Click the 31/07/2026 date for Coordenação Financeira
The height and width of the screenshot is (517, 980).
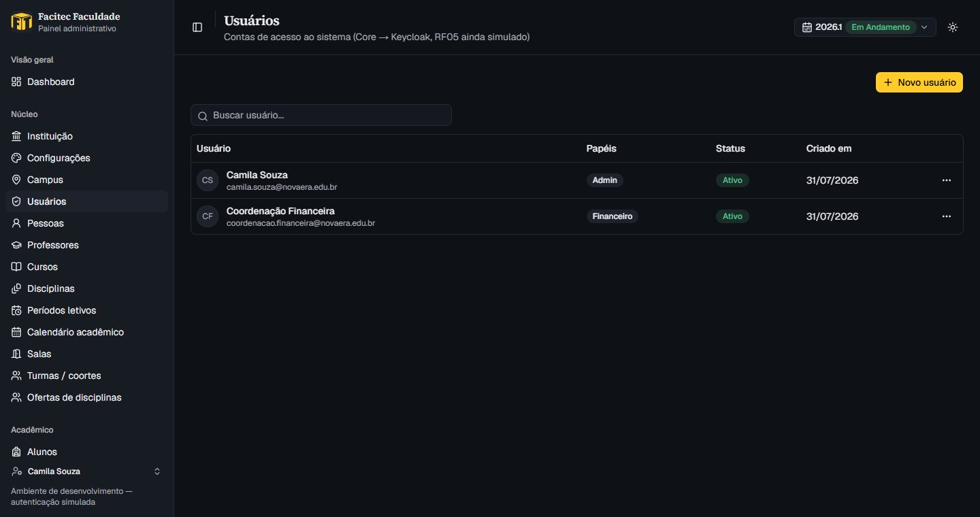pos(832,216)
